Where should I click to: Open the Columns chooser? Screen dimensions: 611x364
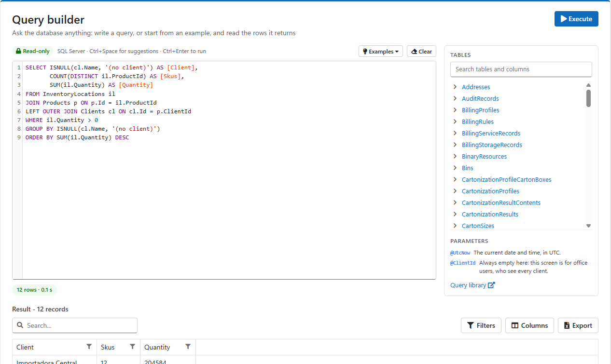tap(529, 325)
